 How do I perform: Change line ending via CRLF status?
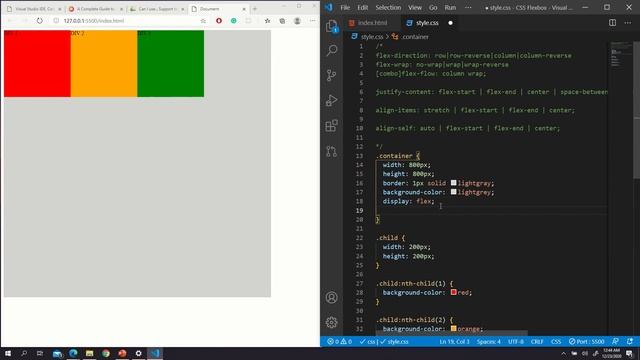point(537,342)
